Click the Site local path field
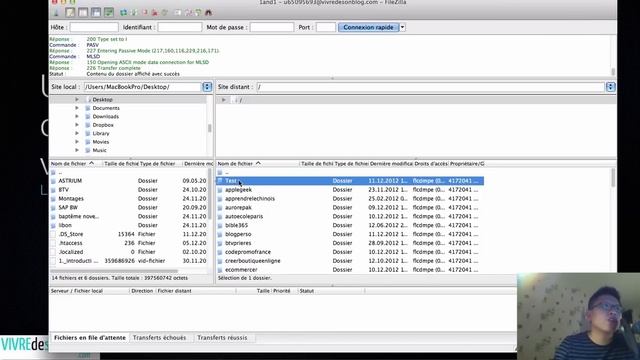Screen dimensions: 640x360 [x=143, y=87]
